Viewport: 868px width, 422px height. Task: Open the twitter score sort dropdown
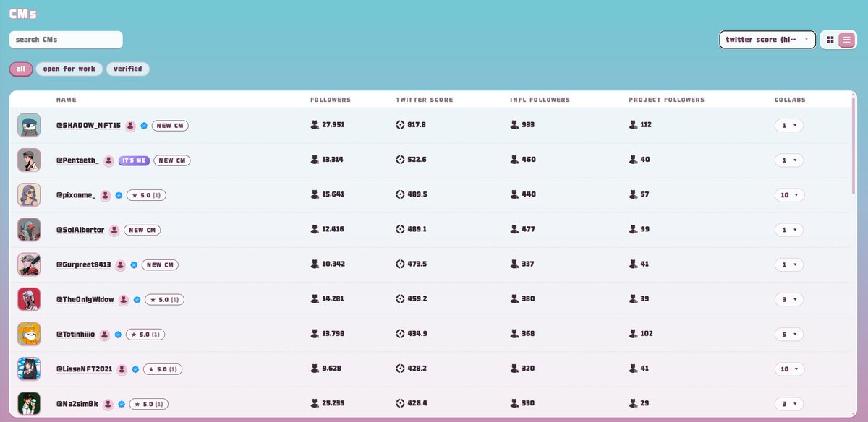point(767,40)
